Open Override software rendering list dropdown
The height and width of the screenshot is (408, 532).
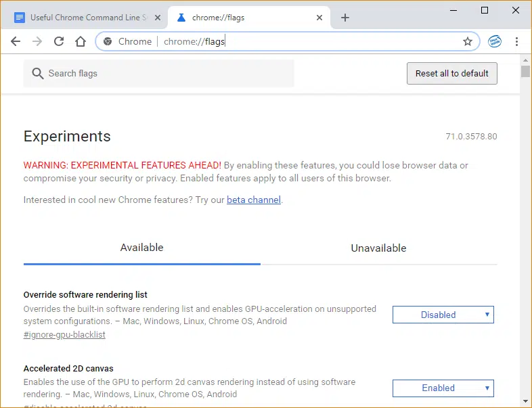pos(443,315)
